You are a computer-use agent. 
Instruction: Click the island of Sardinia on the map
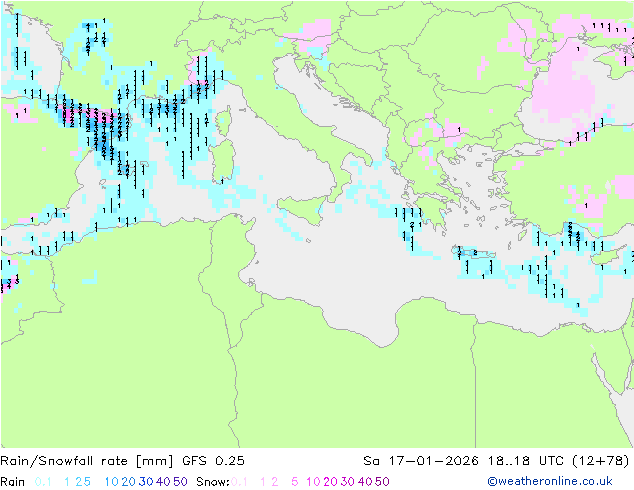[x=224, y=161]
